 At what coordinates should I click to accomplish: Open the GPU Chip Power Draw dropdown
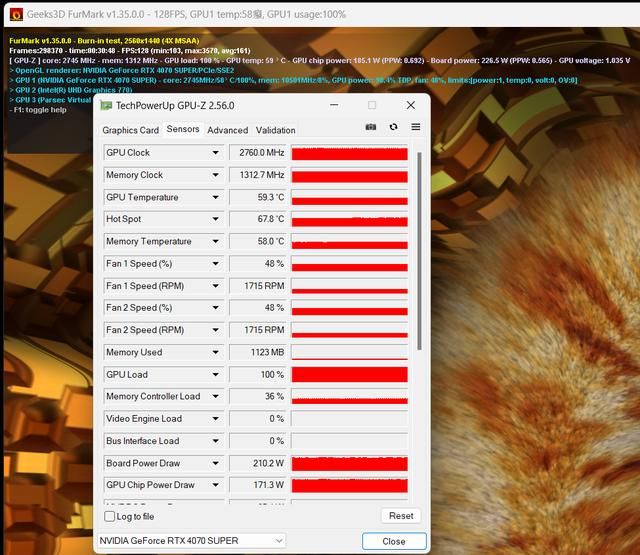click(215, 485)
